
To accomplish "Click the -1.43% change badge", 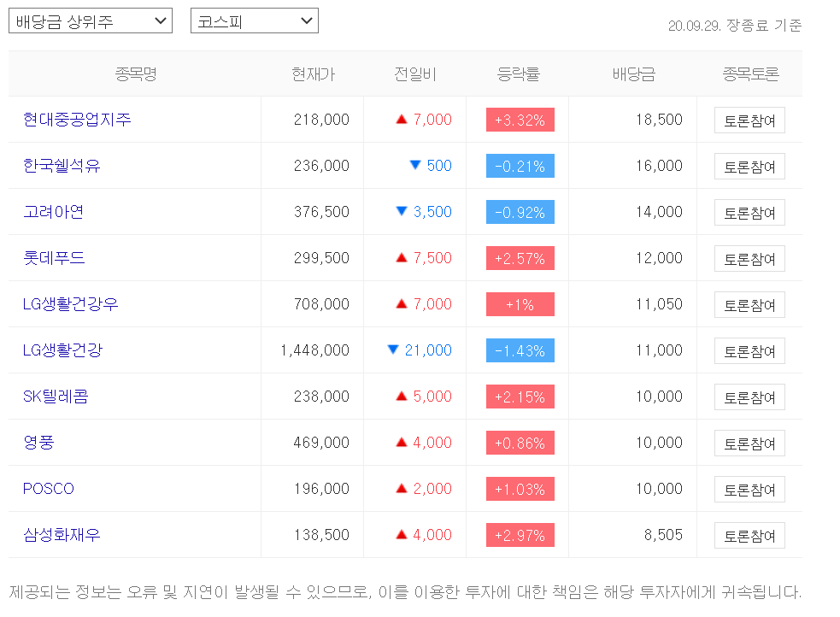I will pyautogui.click(x=520, y=351).
